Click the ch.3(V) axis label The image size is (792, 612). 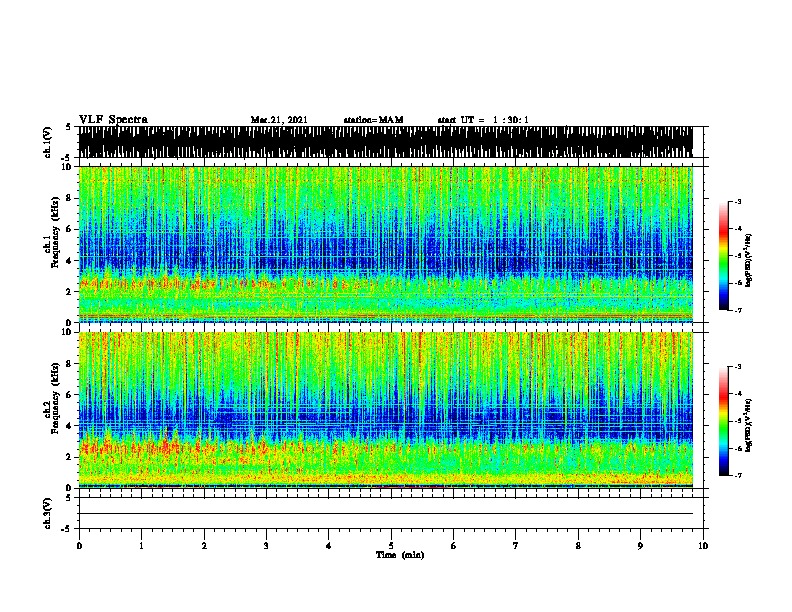48,513
